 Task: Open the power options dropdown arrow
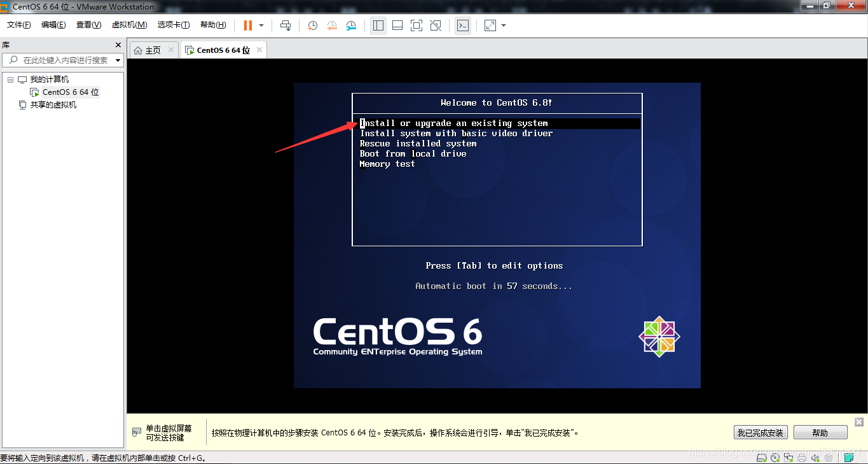click(x=261, y=25)
